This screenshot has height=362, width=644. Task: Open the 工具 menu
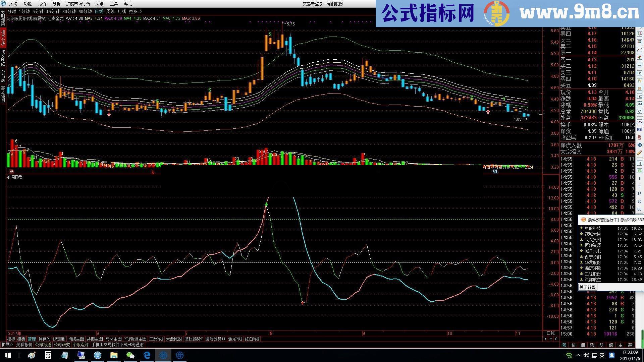114,4
